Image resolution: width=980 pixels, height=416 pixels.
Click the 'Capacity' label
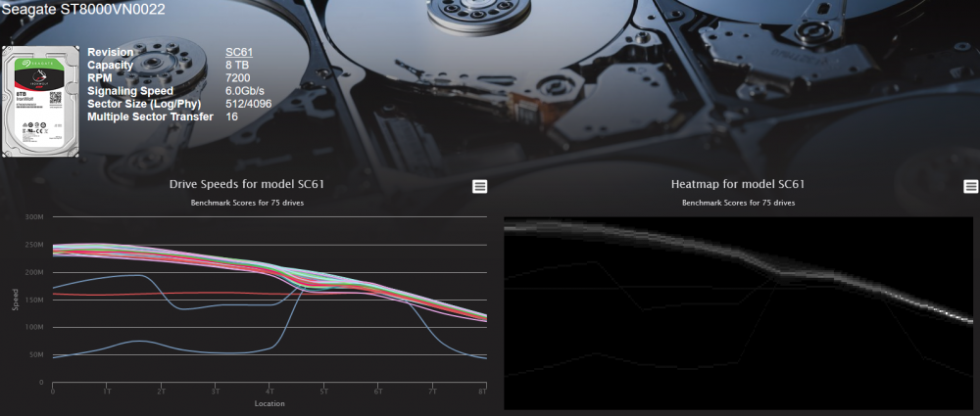tap(110, 66)
